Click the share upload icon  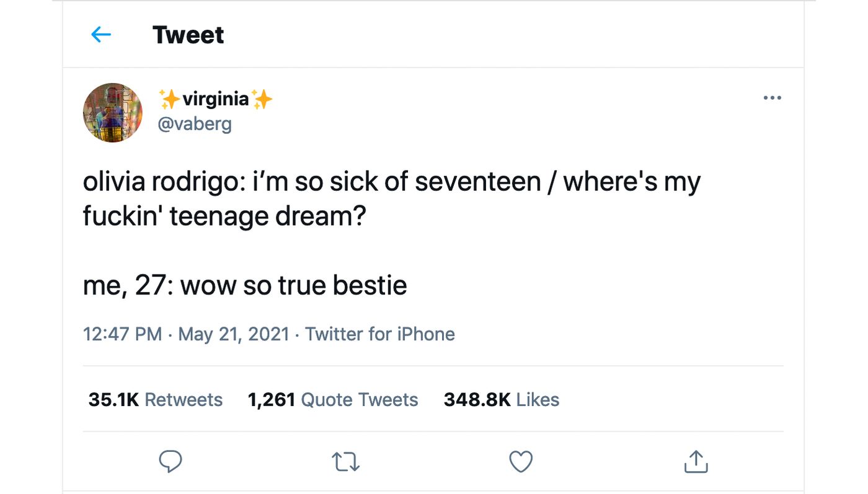click(696, 462)
